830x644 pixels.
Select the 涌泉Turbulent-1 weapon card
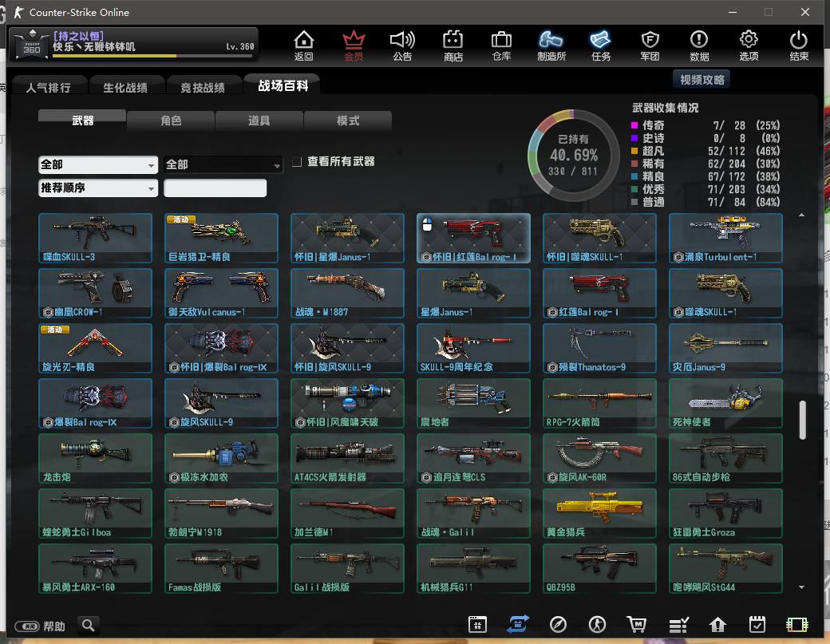[725, 238]
